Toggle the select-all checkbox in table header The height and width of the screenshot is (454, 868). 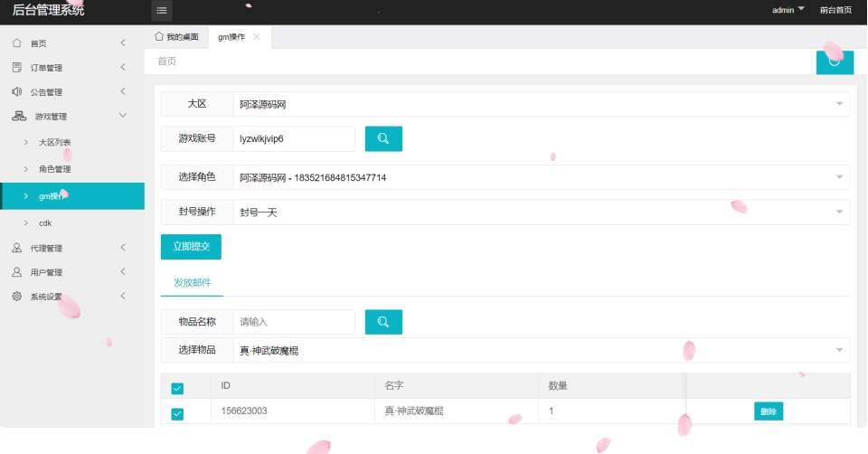pos(177,388)
